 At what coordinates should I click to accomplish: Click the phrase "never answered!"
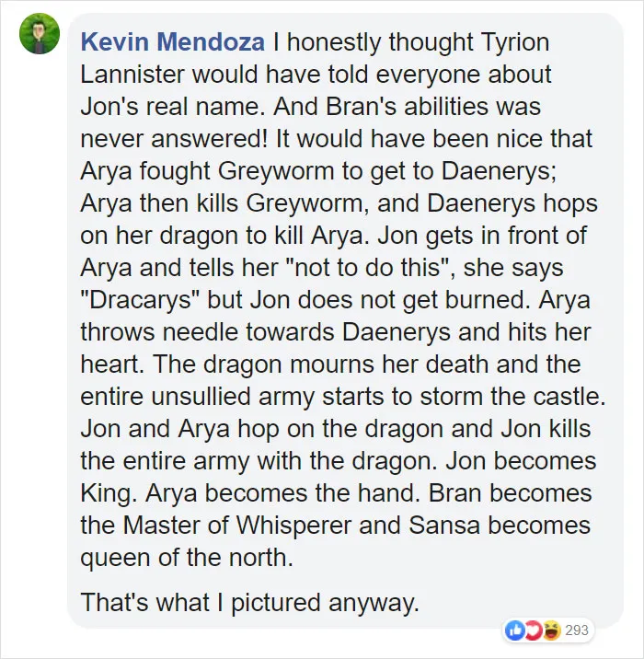(x=174, y=139)
